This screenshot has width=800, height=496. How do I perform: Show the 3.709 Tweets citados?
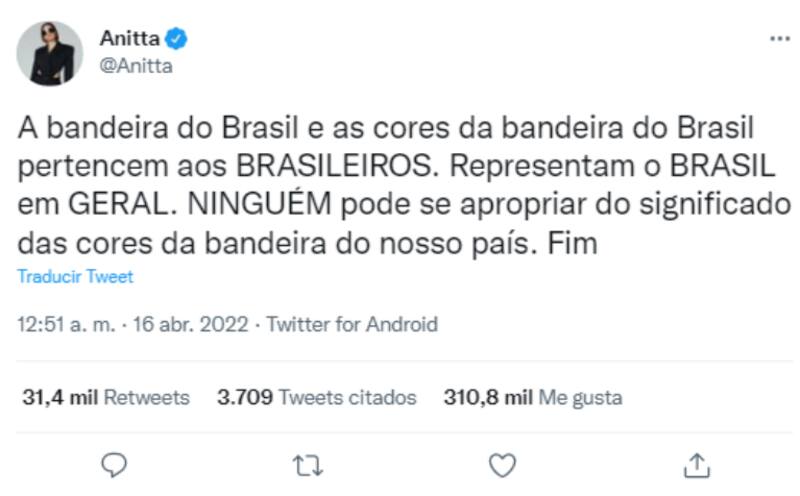coord(316,397)
